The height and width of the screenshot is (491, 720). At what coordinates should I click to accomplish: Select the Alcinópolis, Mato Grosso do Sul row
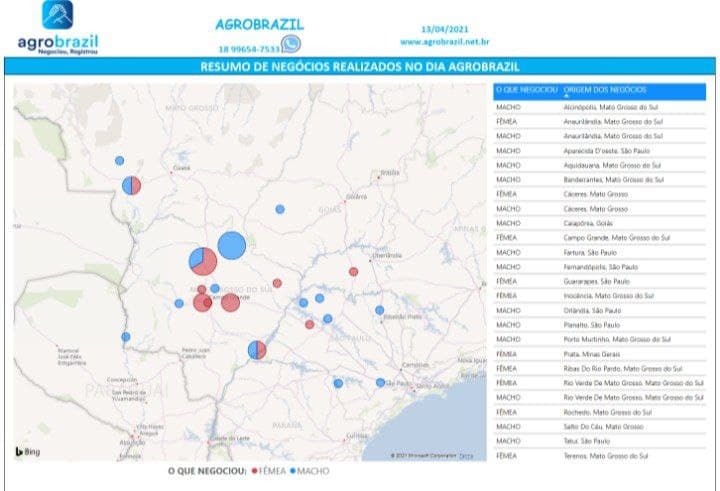600,107
